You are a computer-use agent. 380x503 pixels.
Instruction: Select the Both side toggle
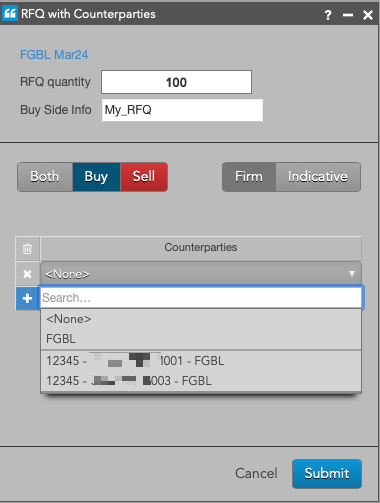click(x=45, y=177)
